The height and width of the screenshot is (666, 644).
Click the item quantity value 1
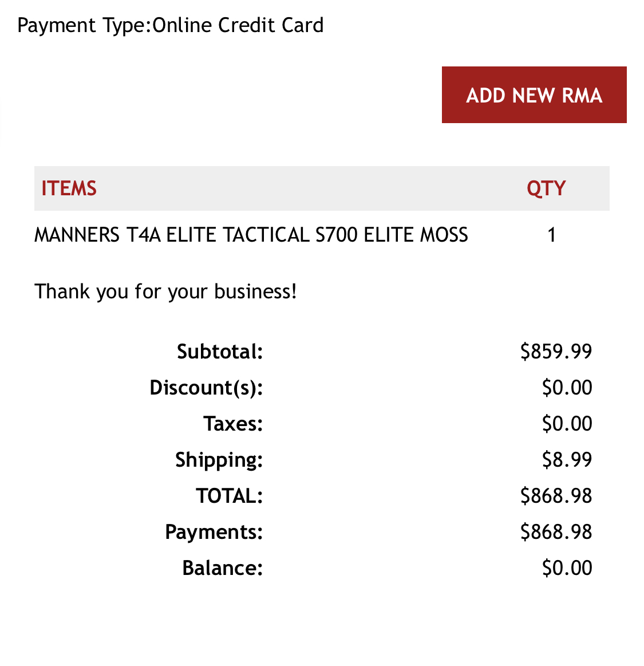click(551, 235)
